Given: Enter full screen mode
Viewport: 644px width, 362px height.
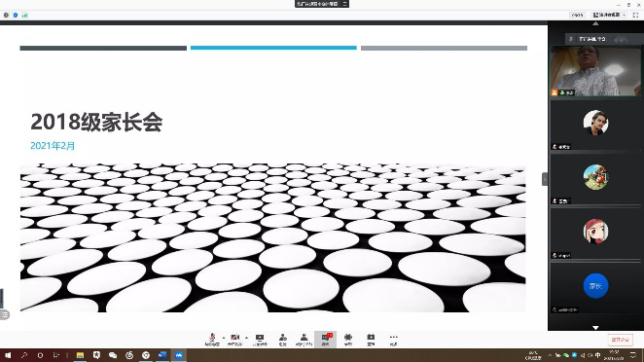Looking at the screenshot, I should pyautogui.click(x=636, y=15).
